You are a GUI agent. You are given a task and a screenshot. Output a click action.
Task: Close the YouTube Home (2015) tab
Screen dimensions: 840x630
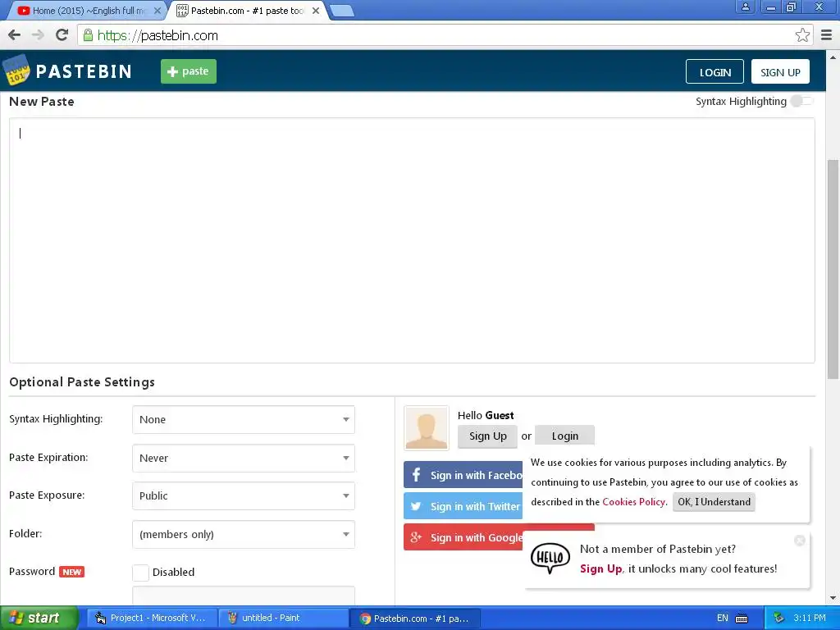tap(157, 11)
